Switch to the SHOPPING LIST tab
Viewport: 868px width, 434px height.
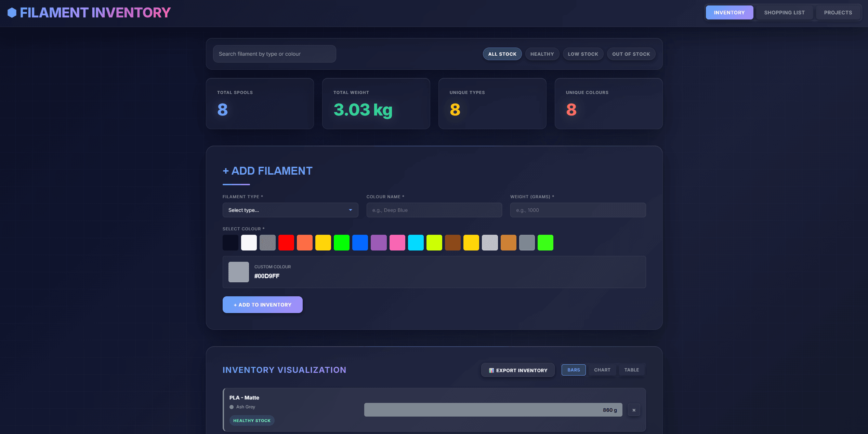(784, 12)
